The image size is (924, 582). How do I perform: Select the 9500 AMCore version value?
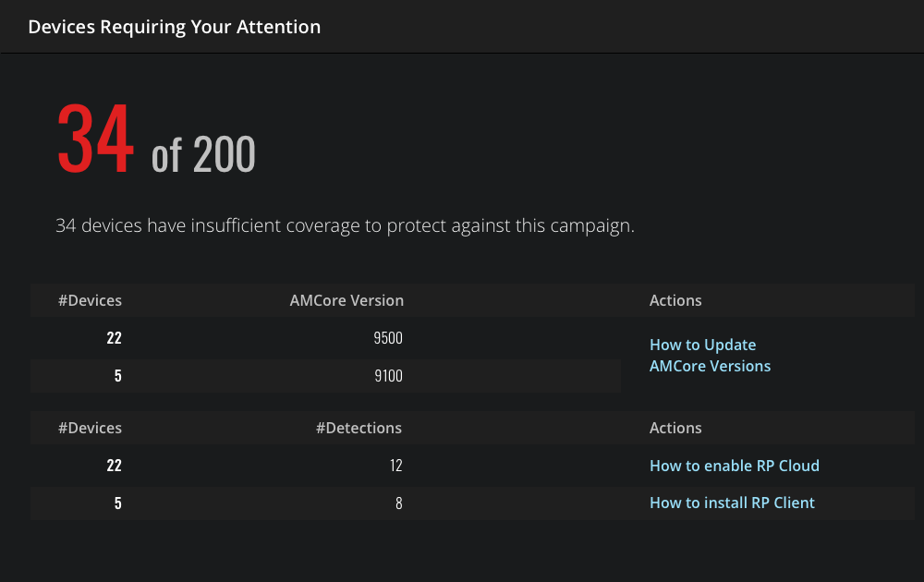[388, 338]
